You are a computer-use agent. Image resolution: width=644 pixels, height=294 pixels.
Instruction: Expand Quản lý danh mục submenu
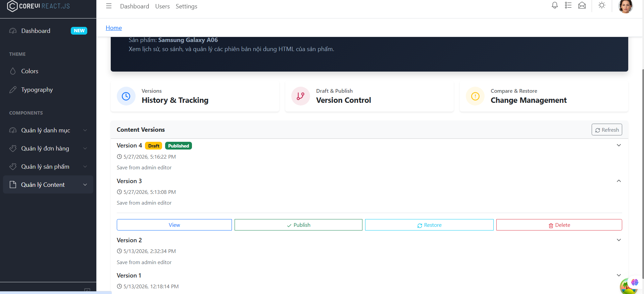tap(85, 130)
